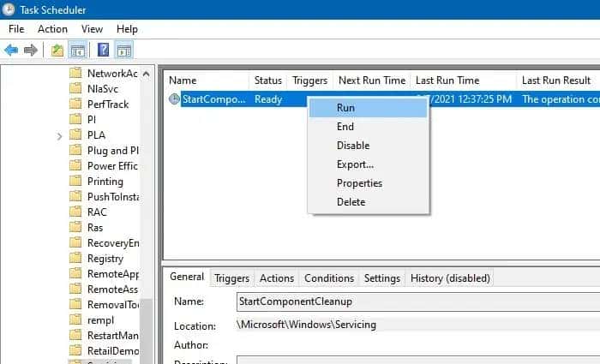Select the Printing folder icon in tree
This screenshot has width=600, height=364.
[x=75, y=182]
